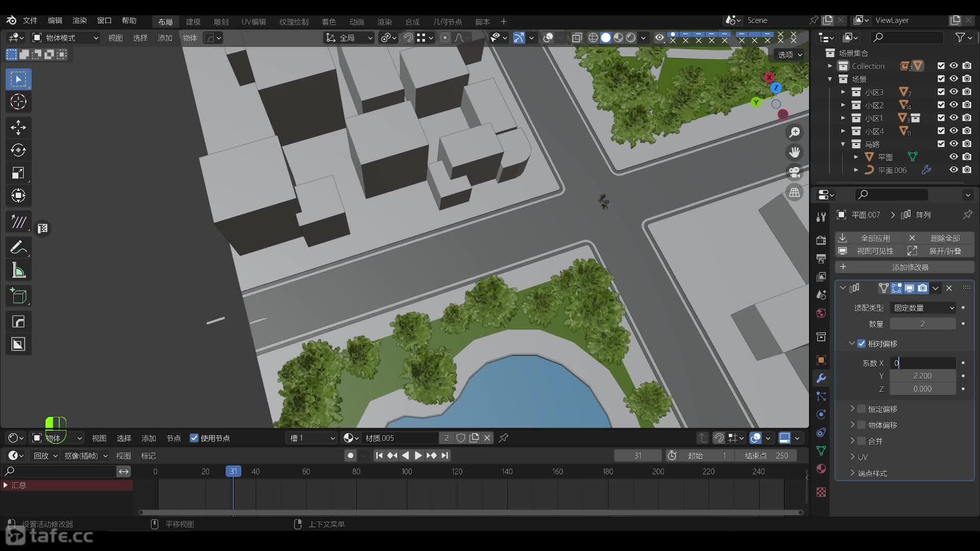Switch to 建模 workspace tab
This screenshot has width=980, height=551.
tap(193, 21)
